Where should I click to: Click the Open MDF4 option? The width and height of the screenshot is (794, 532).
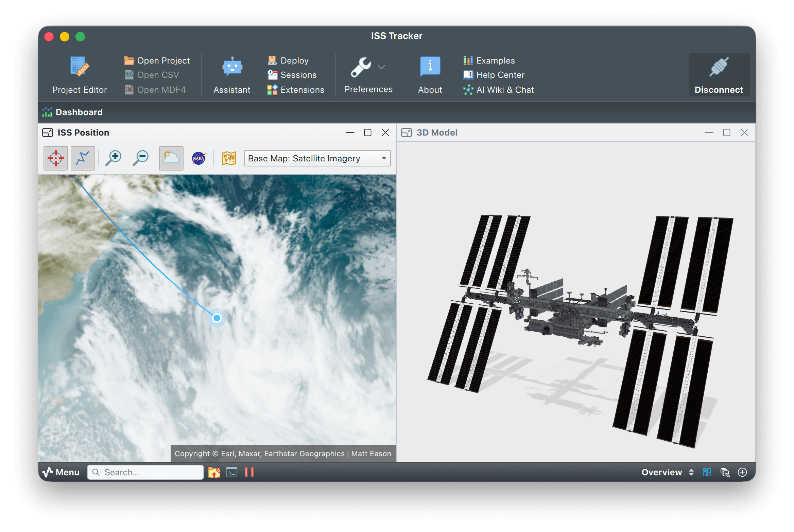pyautogui.click(x=155, y=90)
